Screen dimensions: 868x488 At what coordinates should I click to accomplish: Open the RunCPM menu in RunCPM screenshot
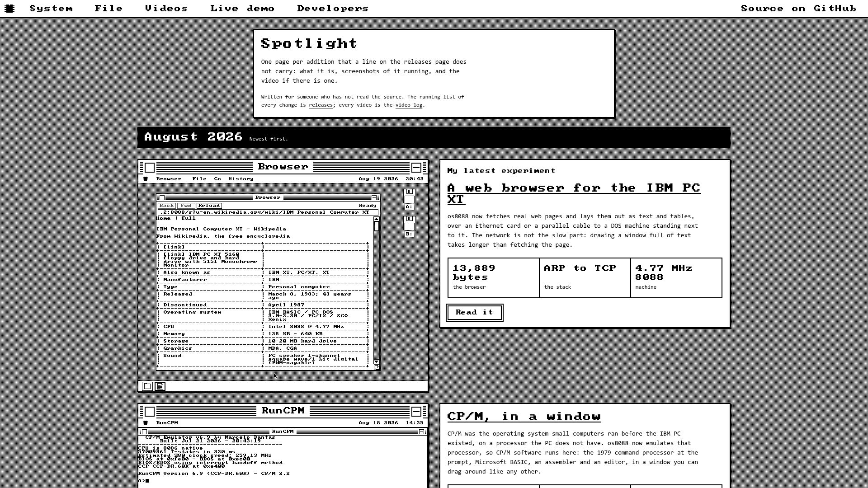[167, 423]
